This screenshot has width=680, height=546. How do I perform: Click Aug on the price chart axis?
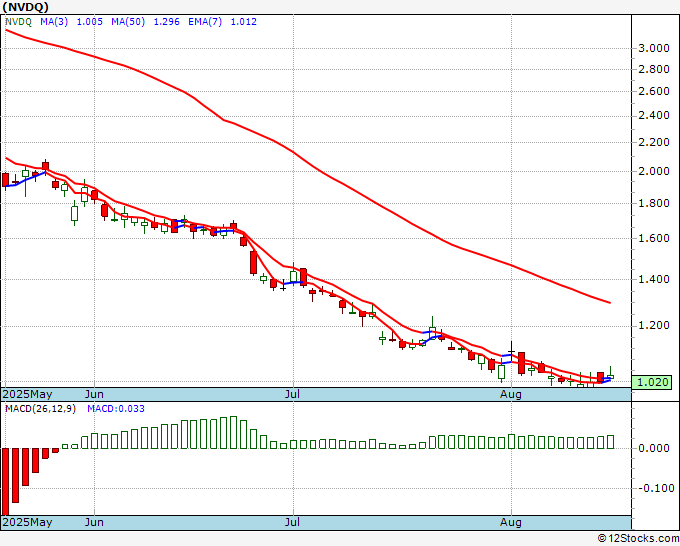(x=510, y=394)
